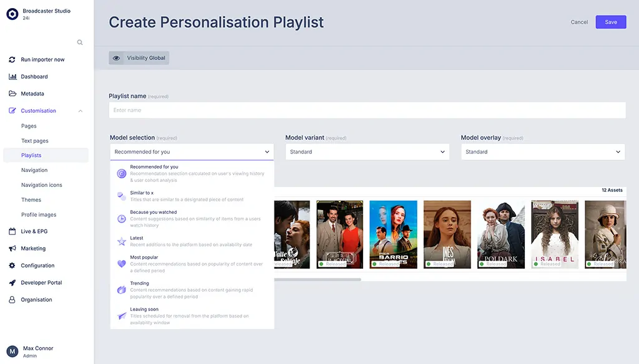
Task: Save the personalisation playlist
Action: (610, 22)
